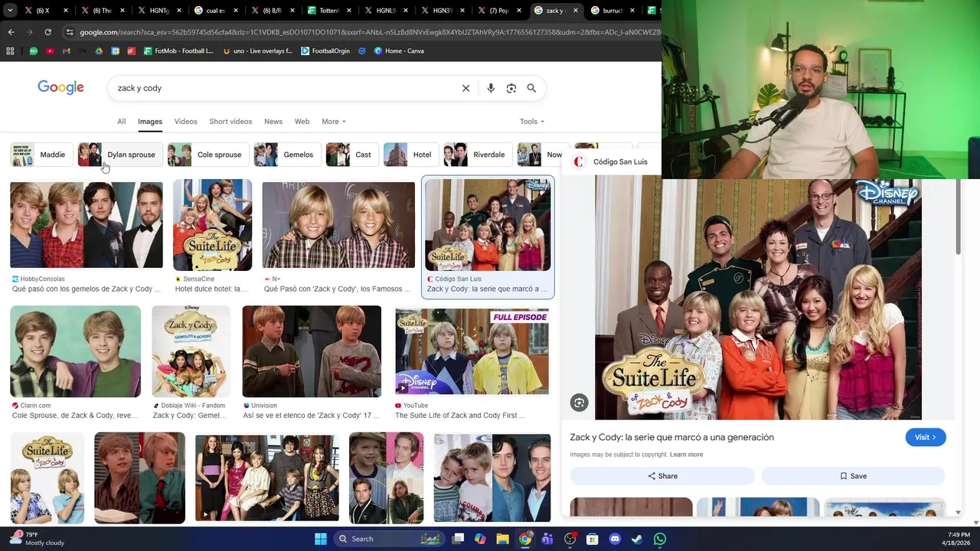Expand the Tools dropdown
Viewport: 980px width, 551px height.
[x=531, y=122]
